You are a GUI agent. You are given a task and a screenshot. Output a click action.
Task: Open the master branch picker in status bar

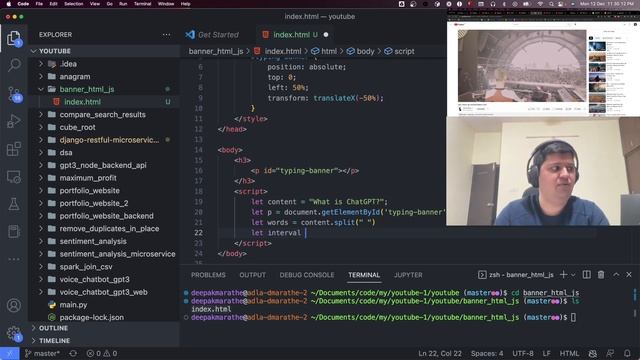tap(42, 353)
